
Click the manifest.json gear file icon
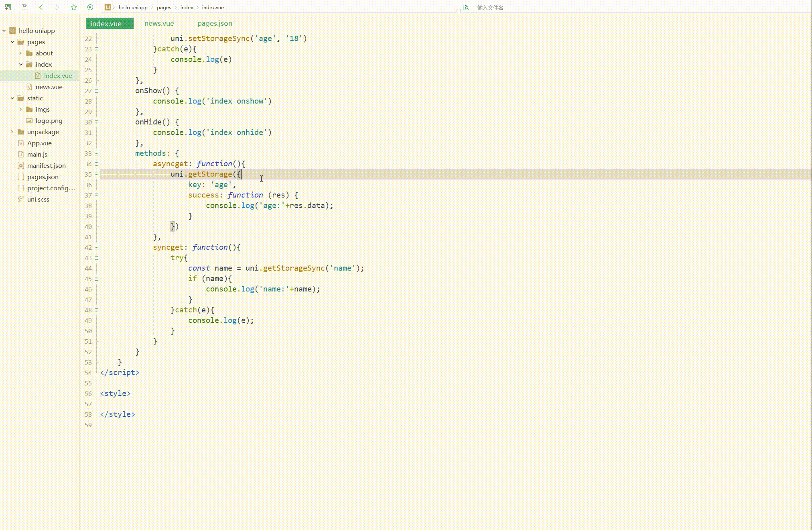tap(21, 165)
